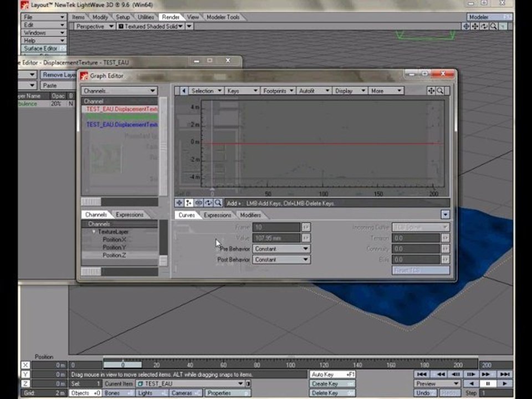Toggle the Y position axis button
This screenshot has width=532, height=399.
25,374
